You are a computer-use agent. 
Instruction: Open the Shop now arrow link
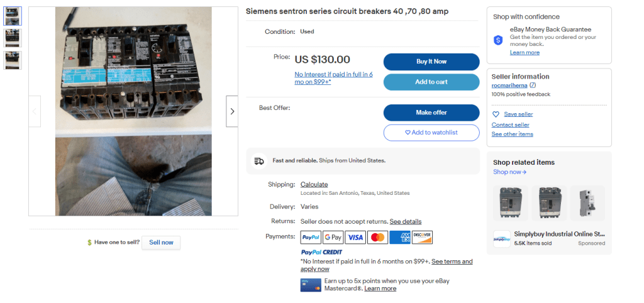point(509,172)
